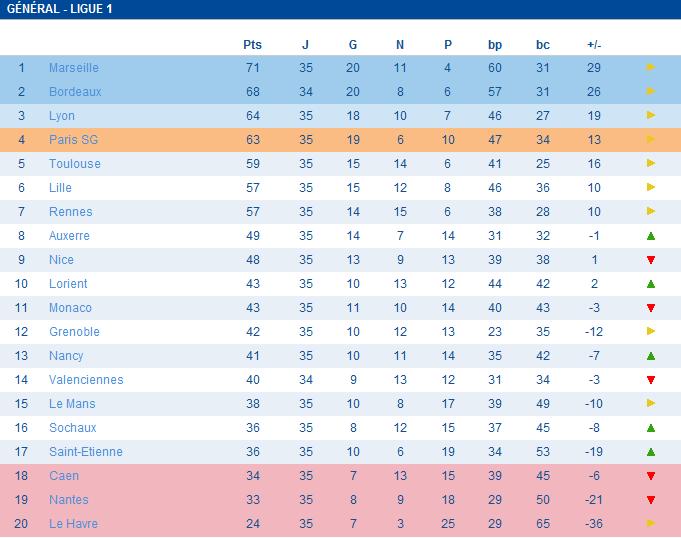Click the yellow trend arrow for Le Havre
The width and height of the screenshot is (681, 538).
click(650, 524)
